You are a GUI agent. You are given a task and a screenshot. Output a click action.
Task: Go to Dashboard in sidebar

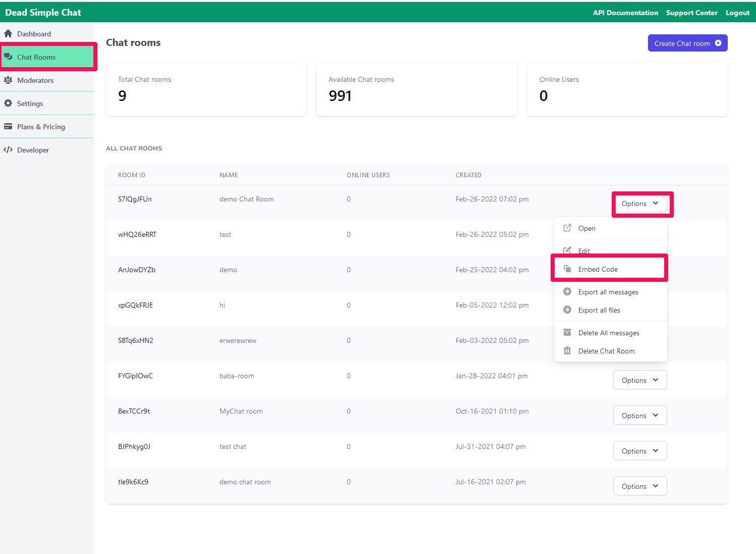(47, 34)
